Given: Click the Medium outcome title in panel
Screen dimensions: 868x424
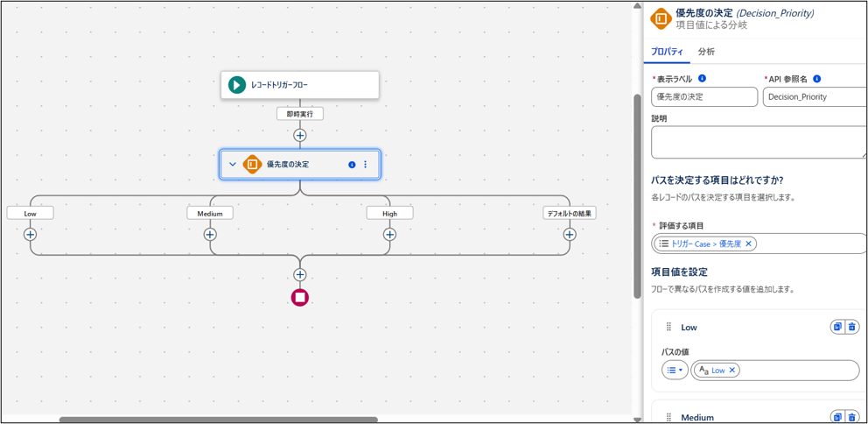Looking at the screenshot, I should coord(697,417).
